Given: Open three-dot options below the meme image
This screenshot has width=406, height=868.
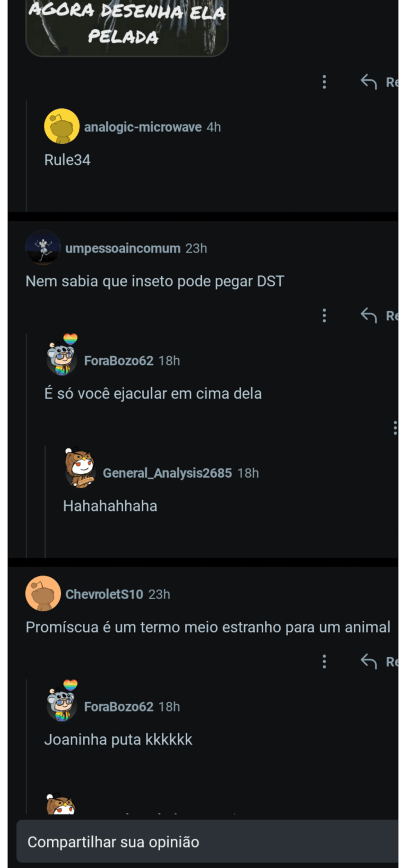Looking at the screenshot, I should pyautogui.click(x=324, y=82).
